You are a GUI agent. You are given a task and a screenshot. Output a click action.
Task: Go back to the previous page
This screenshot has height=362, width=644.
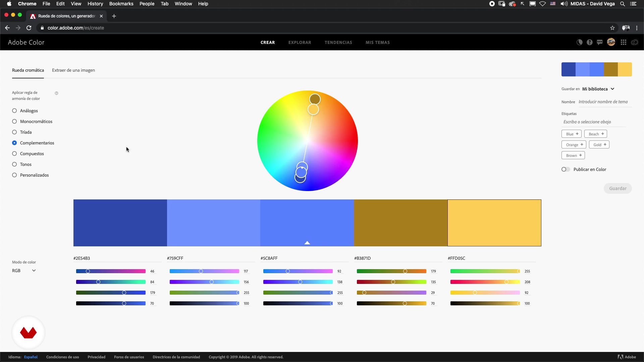(x=7, y=28)
